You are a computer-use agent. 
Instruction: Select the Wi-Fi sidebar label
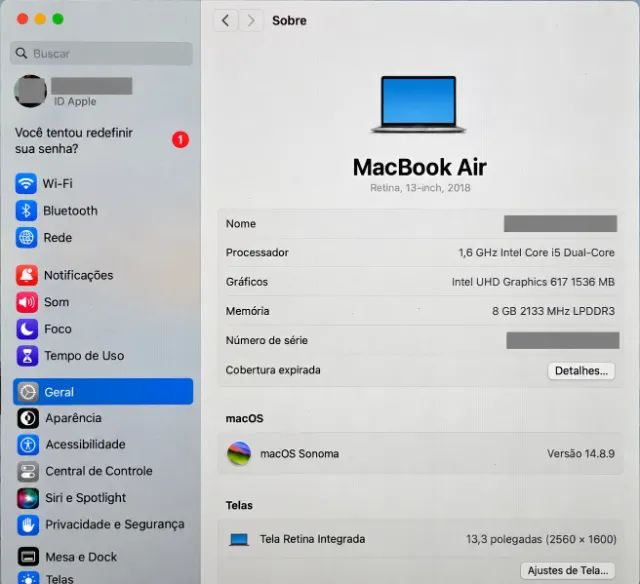coord(58,183)
